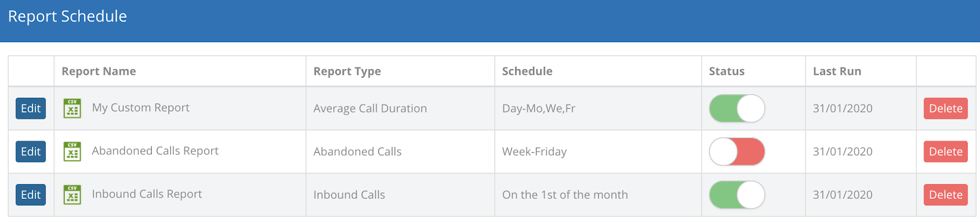The height and width of the screenshot is (222, 980).
Task: Enable the Abandoned Calls Report status toggle
Action: pyautogui.click(x=737, y=152)
